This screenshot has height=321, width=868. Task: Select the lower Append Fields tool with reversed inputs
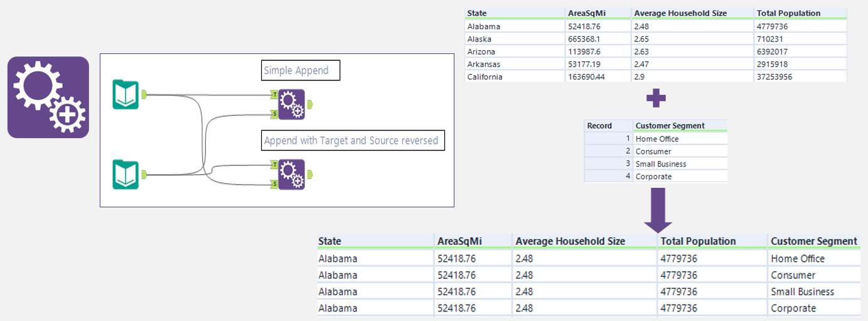coord(291,174)
